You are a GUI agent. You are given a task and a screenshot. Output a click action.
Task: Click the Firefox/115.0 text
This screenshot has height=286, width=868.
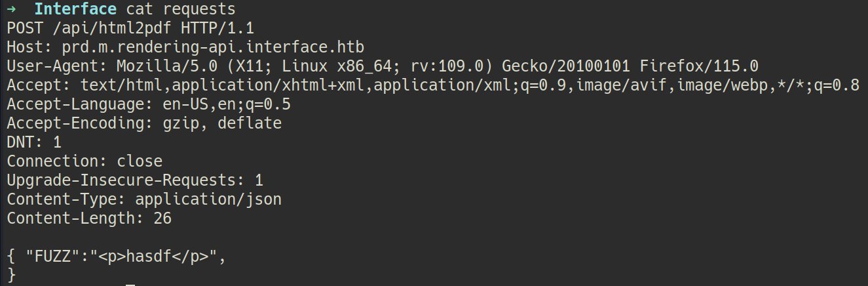point(699,67)
